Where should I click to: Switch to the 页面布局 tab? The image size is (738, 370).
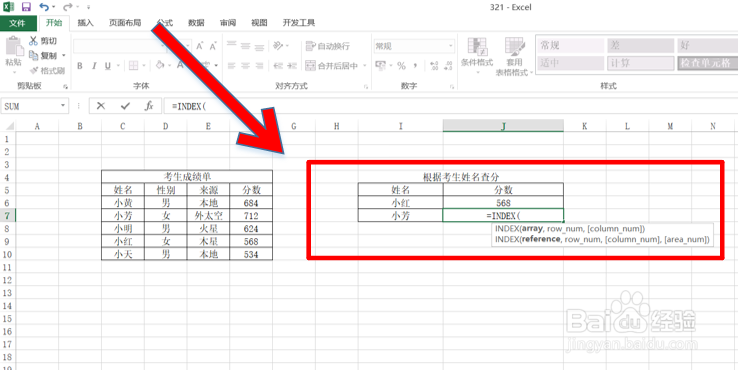point(125,23)
